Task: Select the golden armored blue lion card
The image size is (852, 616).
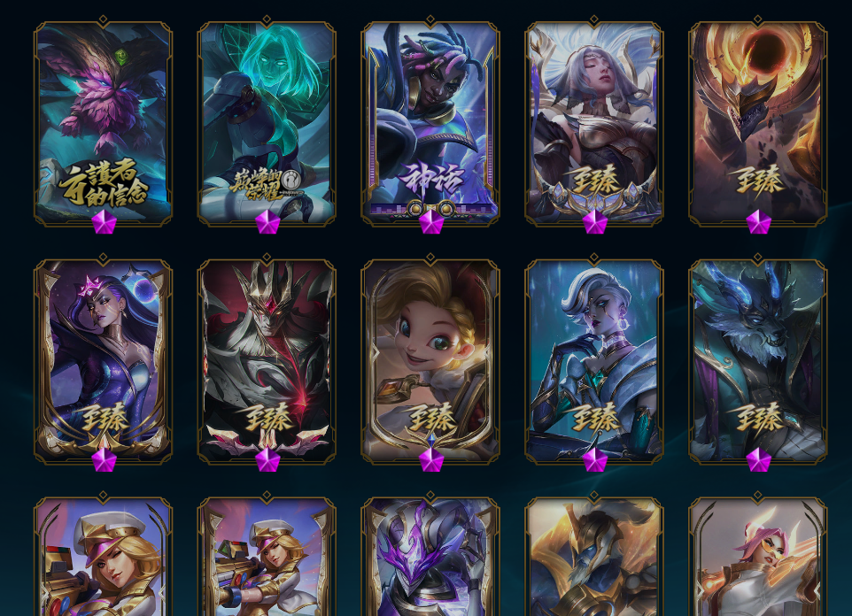Action: [594, 556]
